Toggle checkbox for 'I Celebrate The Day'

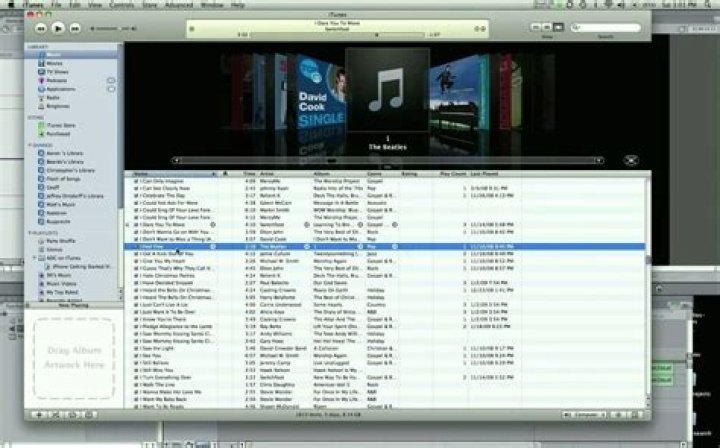(x=137, y=194)
